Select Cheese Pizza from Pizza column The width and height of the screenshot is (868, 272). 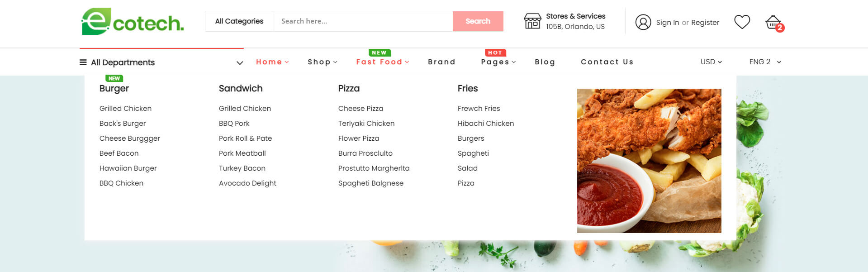(360, 109)
